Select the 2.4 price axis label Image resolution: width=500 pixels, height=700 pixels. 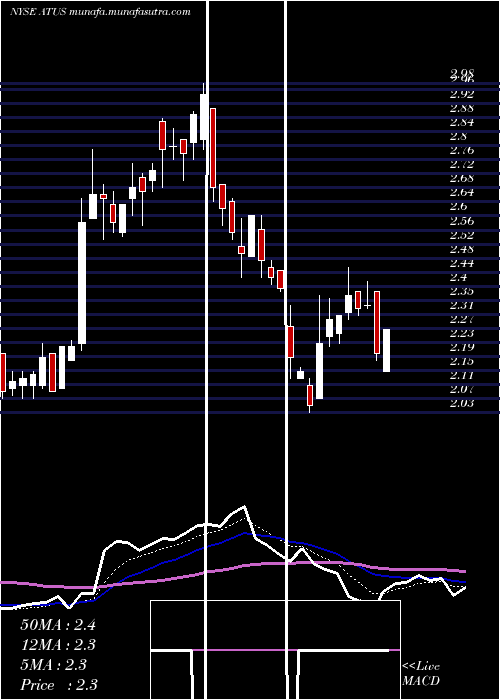pyautogui.click(x=458, y=277)
